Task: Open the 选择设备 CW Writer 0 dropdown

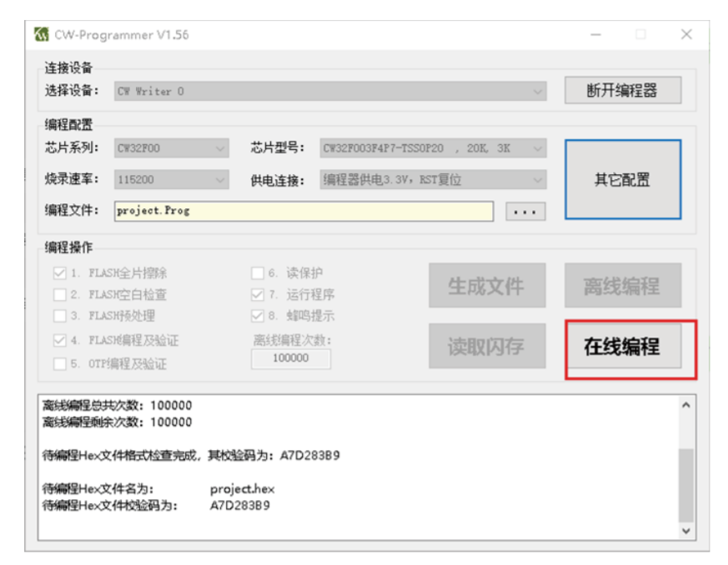Action: (x=330, y=91)
